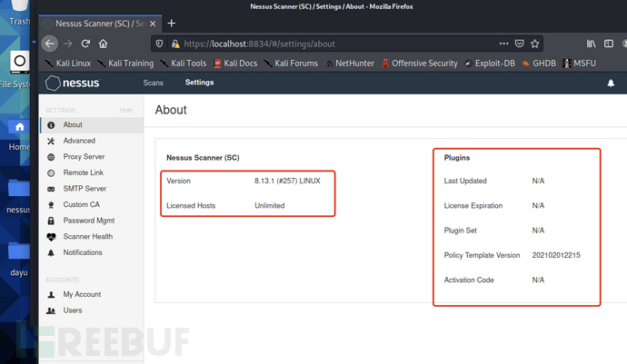This screenshot has height=364, width=627.
Task: Hide the settings sidebar
Action: 126,110
